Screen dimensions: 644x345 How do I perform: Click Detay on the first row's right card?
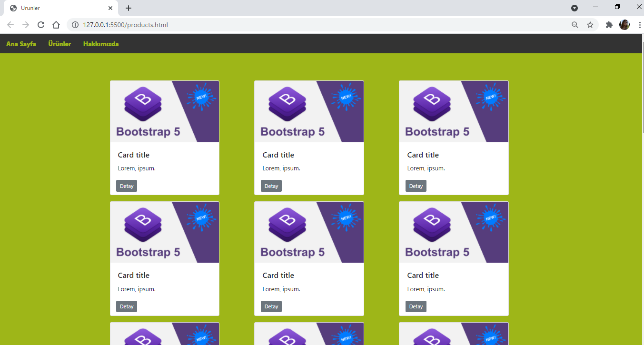click(416, 186)
